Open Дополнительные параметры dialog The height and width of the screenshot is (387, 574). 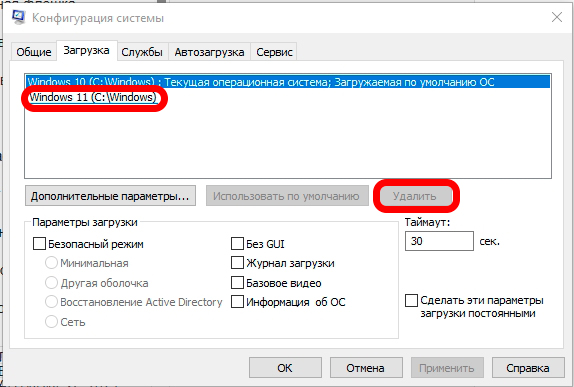point(110,196)
